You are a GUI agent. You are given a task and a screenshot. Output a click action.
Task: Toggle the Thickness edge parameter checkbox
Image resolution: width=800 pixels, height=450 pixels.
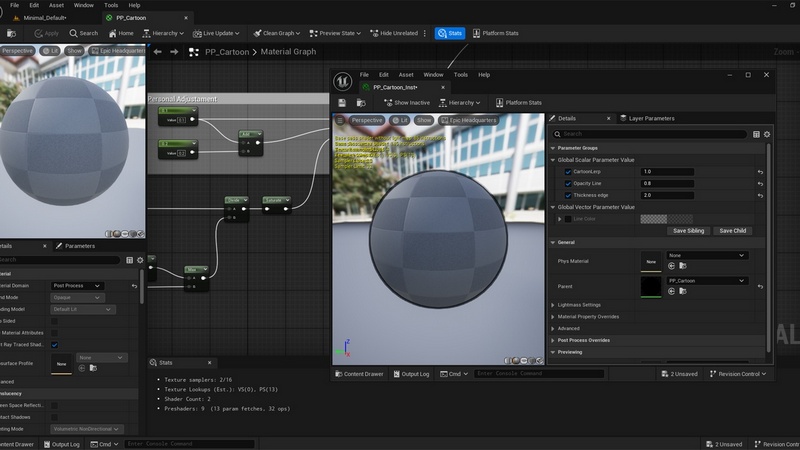click(569, 195)
